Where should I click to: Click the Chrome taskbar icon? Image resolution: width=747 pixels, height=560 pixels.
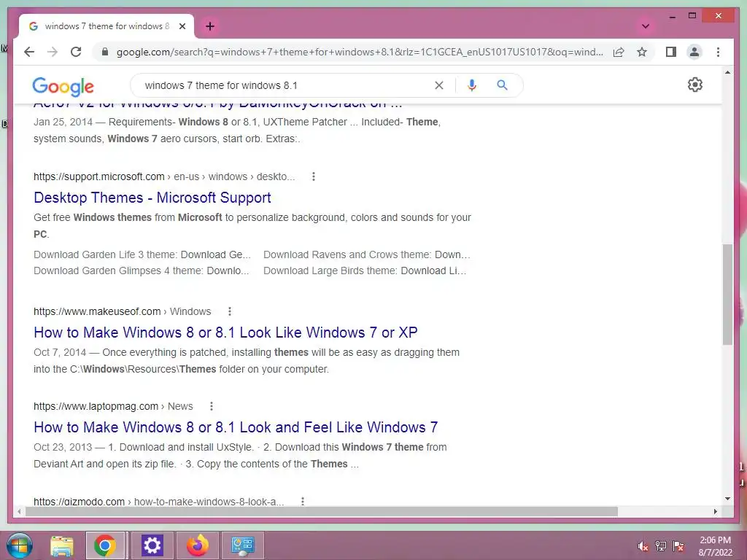(105, 545)
